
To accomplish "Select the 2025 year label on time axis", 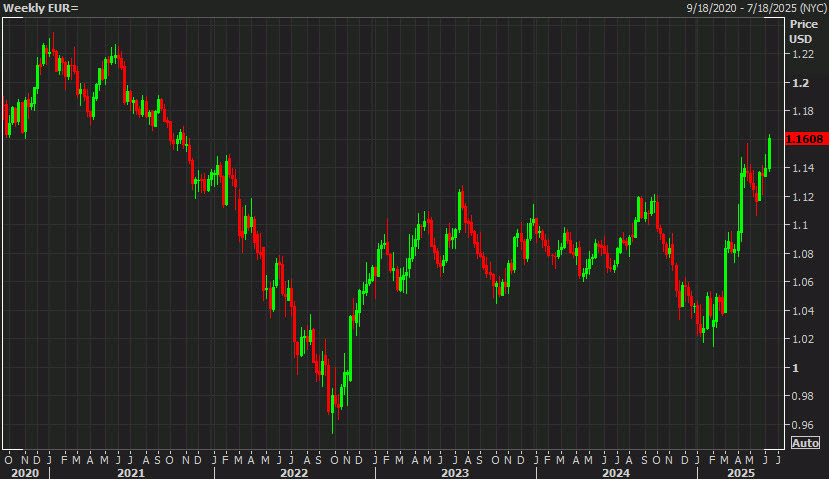I will [741, 473].
